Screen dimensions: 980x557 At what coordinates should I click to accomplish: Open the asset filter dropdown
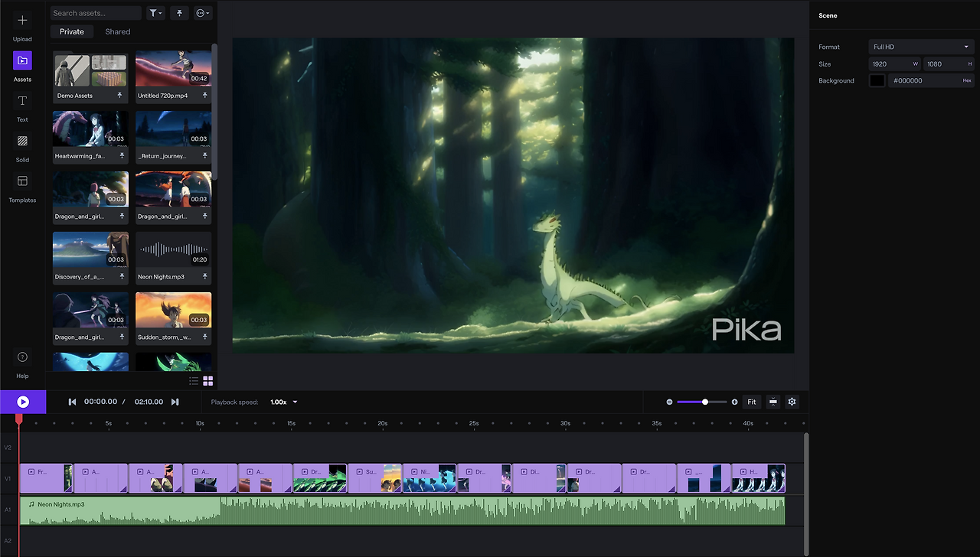coord(155,13)
